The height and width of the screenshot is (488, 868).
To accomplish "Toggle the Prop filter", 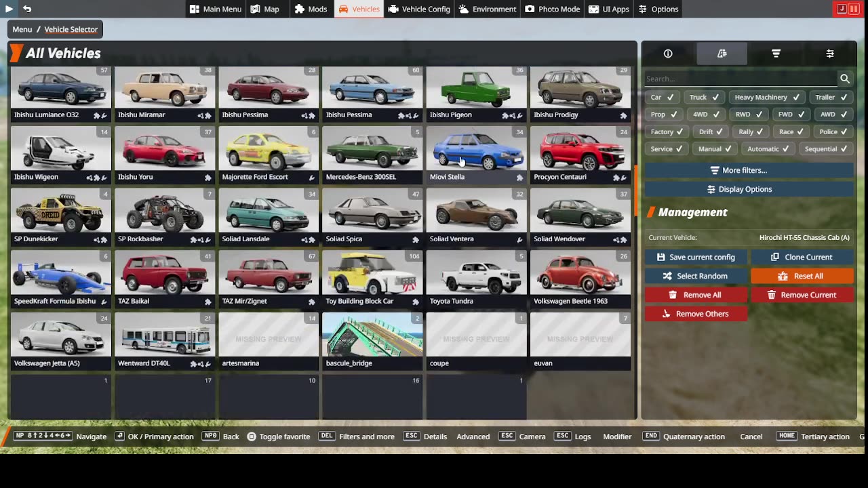I will click(665, 115).
